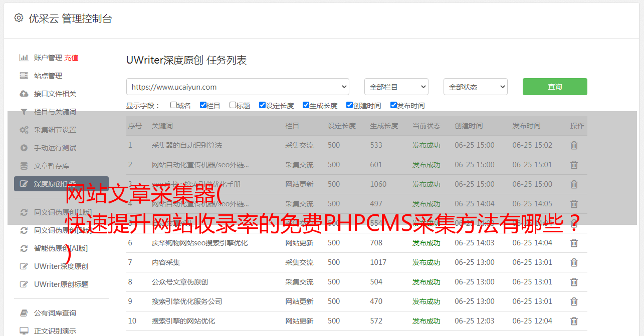
Task: Click publish time 06-25 12:04
Action: point(532,321)
